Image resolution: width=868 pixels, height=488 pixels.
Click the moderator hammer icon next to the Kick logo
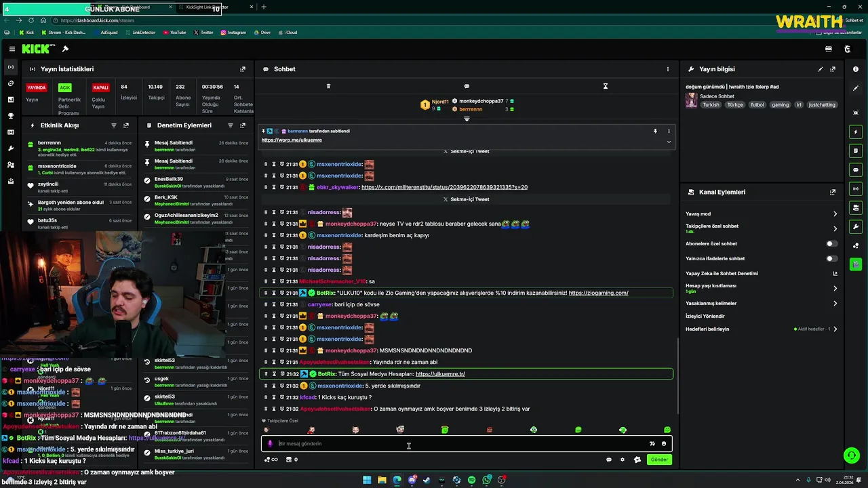pyautogui.click(x=65, y=49)
